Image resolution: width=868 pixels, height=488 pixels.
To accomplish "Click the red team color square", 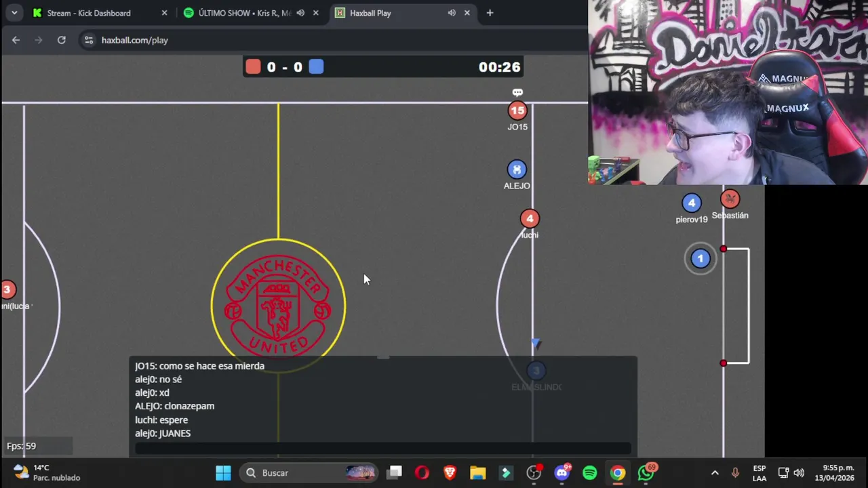I will click(x=253, y=66).
